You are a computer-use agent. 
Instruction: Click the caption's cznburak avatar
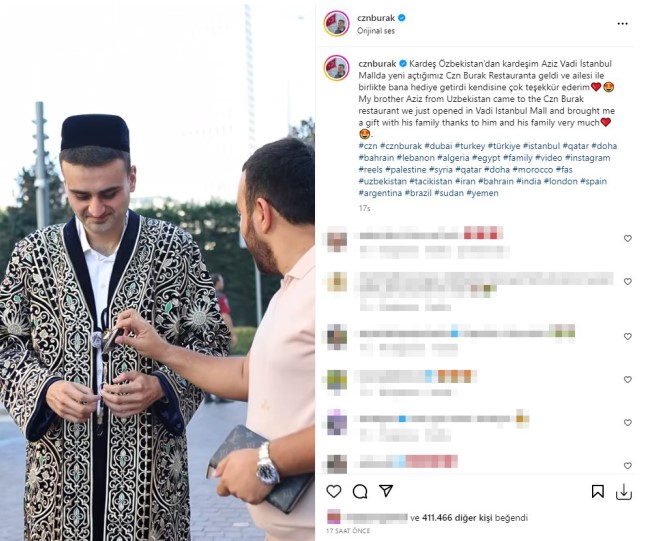point(336,68)
